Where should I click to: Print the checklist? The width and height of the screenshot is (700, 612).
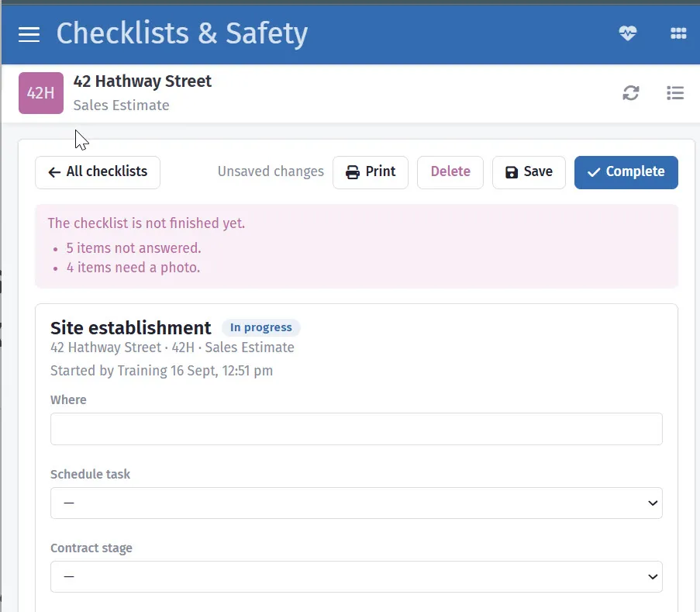[371, 172]
